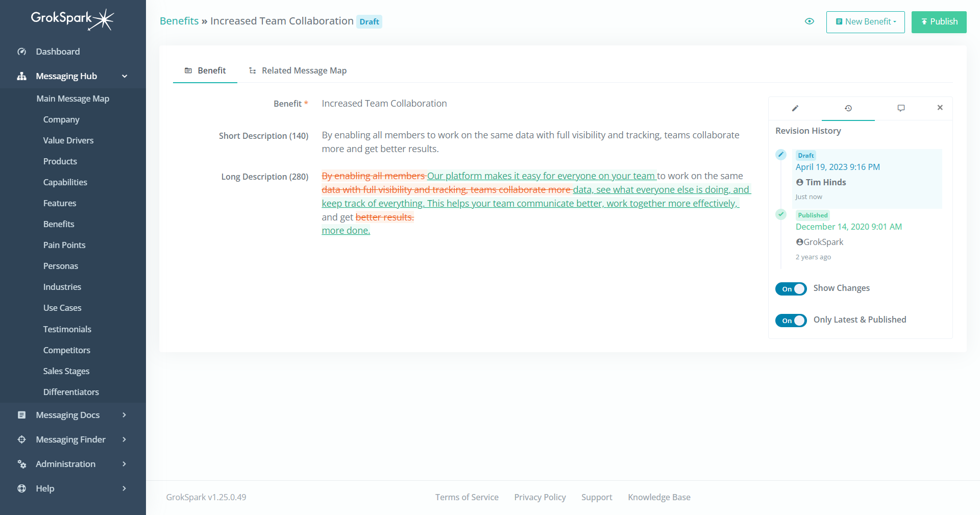Publish the draft benefit
Image resolution: width=980 pixels, height=515 pixels.
[x=938, y=22]
